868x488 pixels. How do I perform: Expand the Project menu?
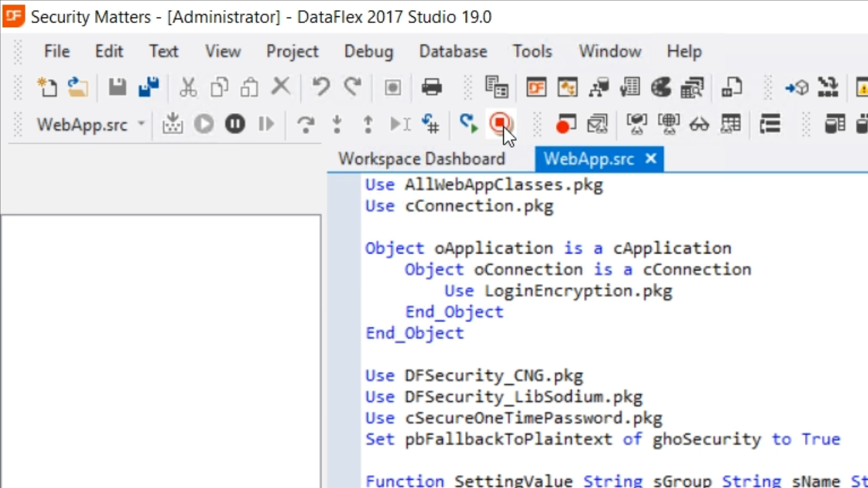(292, 52)
